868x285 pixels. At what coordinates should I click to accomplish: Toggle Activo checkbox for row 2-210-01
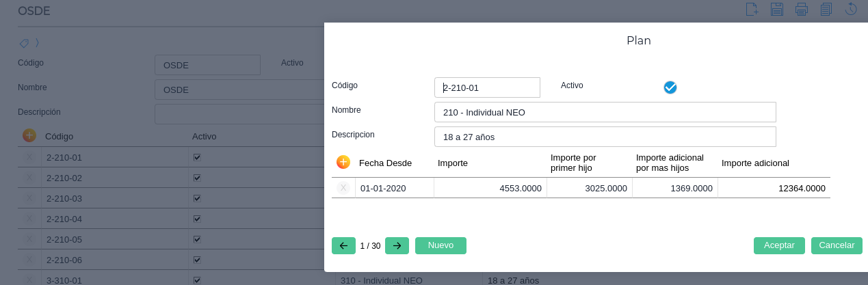(x=197, y=157)
